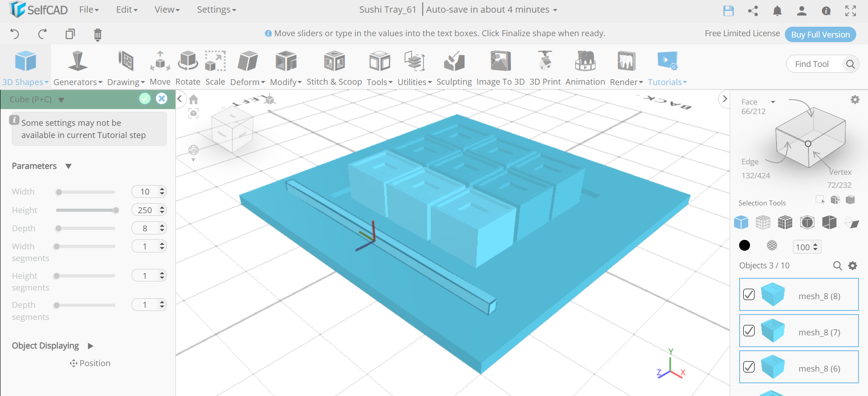Toggle the mesh_8 (6) checkbox
The width and height of the screenshot is (868, 396).
[x=749, y=367]
